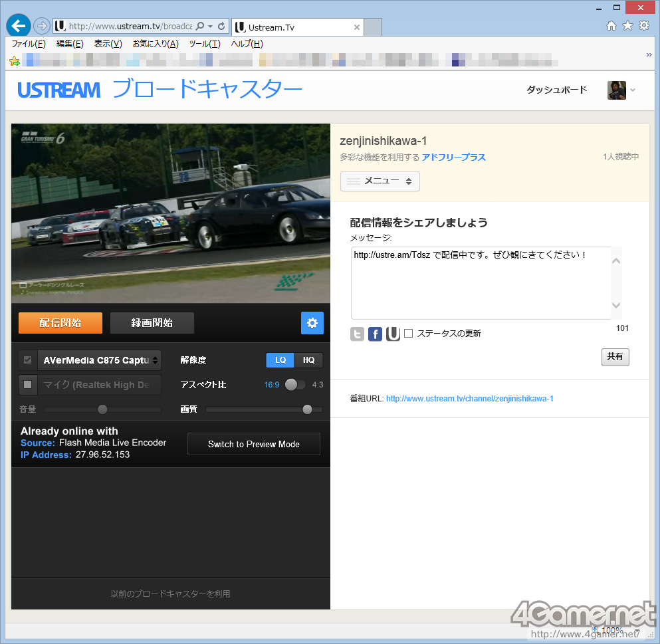Click the 画質 quality slider handle
The width and height of the screenshot is (660, 644).
(x=307, y=409)
